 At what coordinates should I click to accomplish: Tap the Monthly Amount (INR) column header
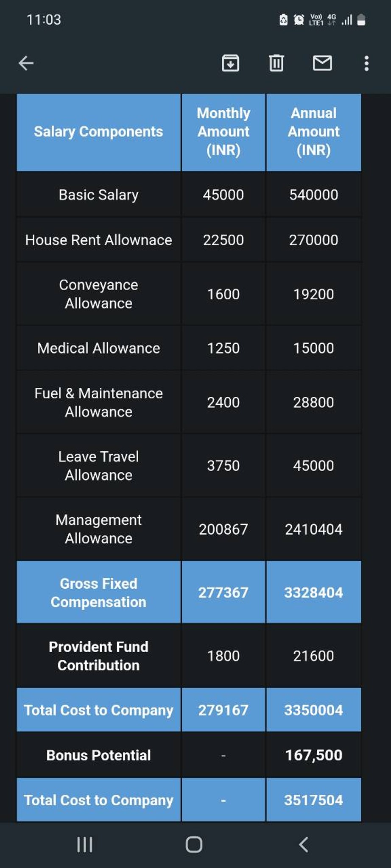click(223, 132)
